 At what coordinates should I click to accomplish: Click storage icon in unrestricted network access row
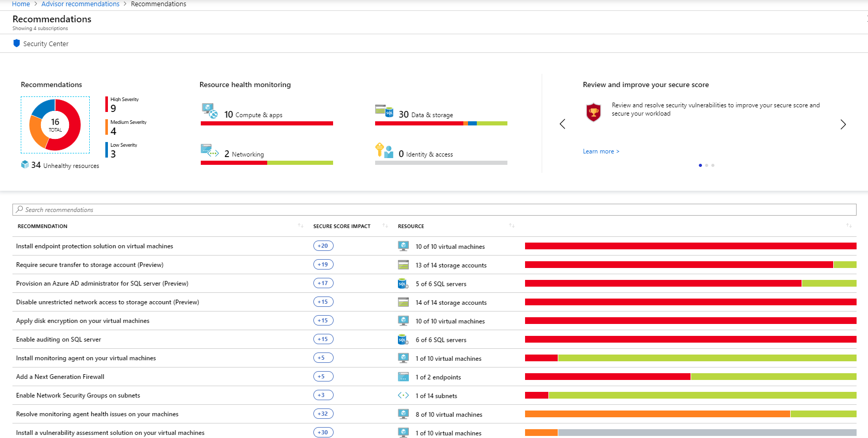pos(403,302)
